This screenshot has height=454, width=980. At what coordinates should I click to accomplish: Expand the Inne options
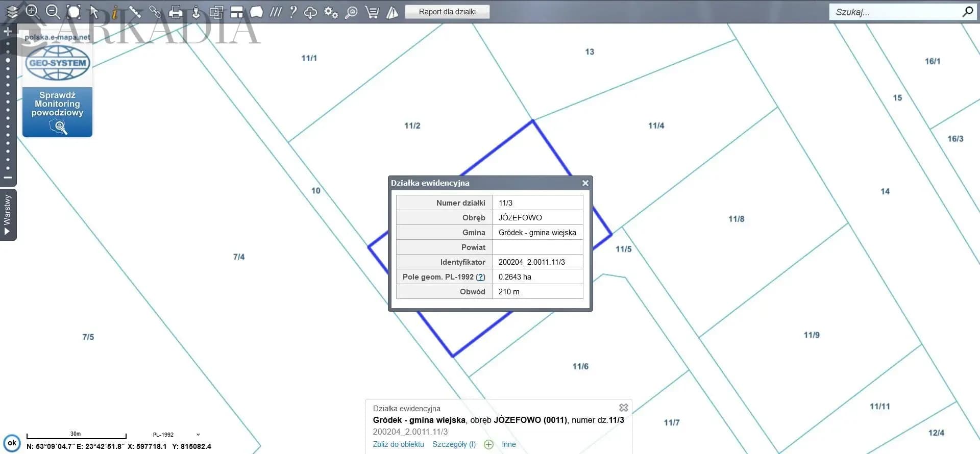pos(509,444)
